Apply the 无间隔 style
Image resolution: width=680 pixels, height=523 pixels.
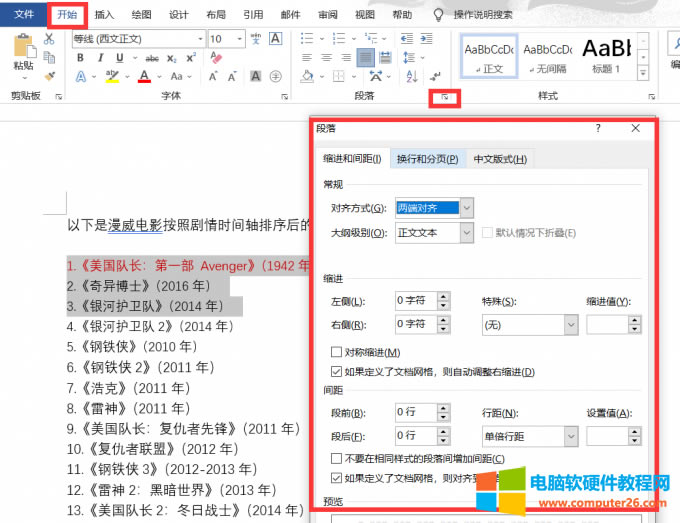coord(547,57)
